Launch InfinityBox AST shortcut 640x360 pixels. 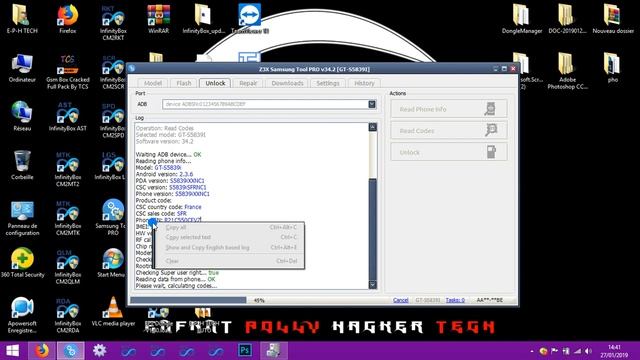(x=67, y=116)
